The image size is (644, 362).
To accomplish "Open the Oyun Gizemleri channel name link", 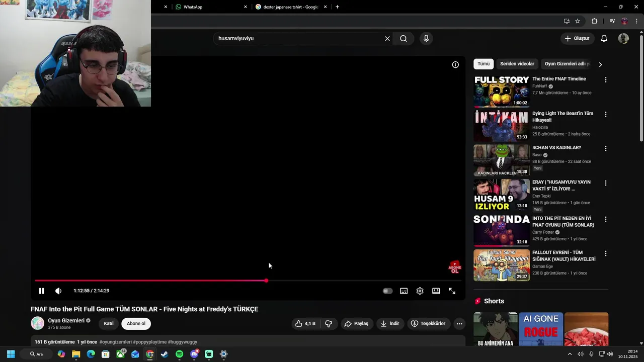I will tap(66, 320).
